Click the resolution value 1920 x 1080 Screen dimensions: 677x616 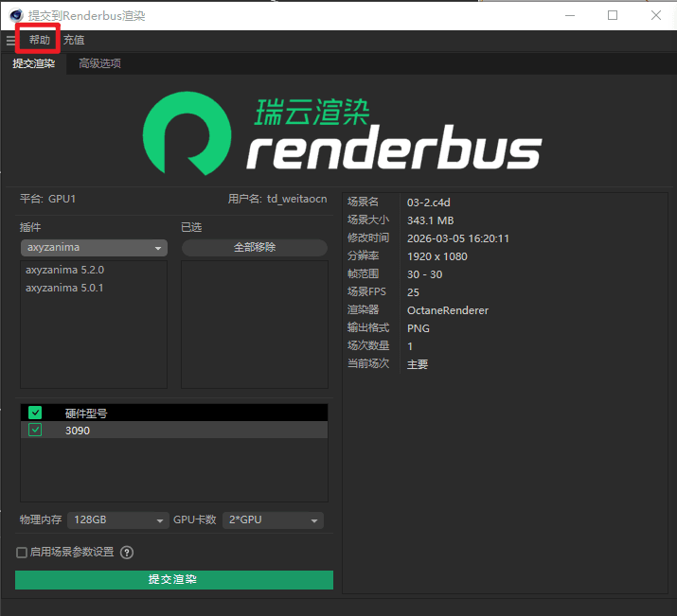tap(436, 256)
